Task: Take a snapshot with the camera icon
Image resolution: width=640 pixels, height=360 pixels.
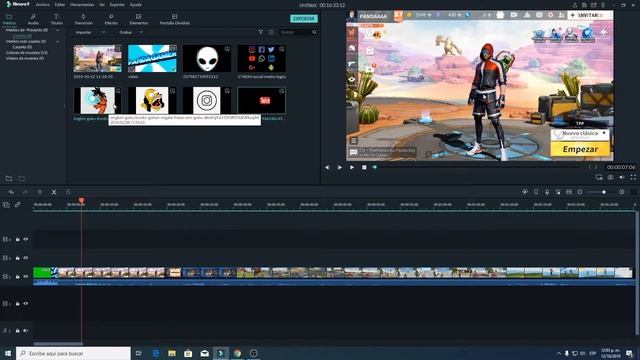Action: [611, 177]
